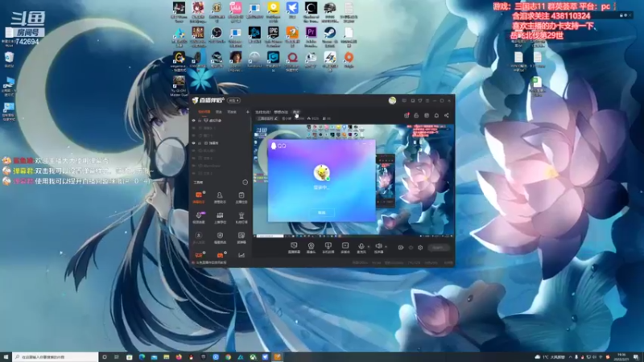
Task: Show the last source in the source list
Action: (x=194, y=173)
